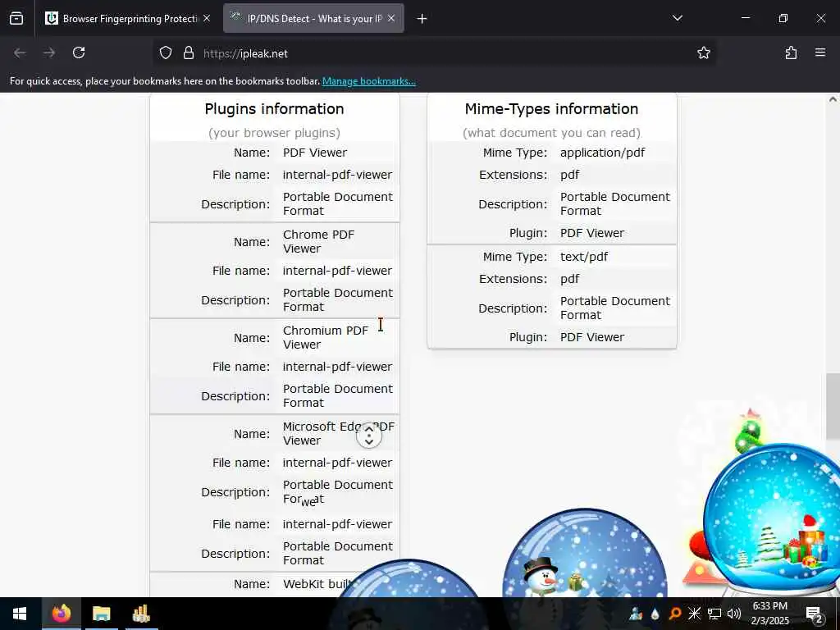Go back to the previous page
840x630 pixels.
[20, 52]
